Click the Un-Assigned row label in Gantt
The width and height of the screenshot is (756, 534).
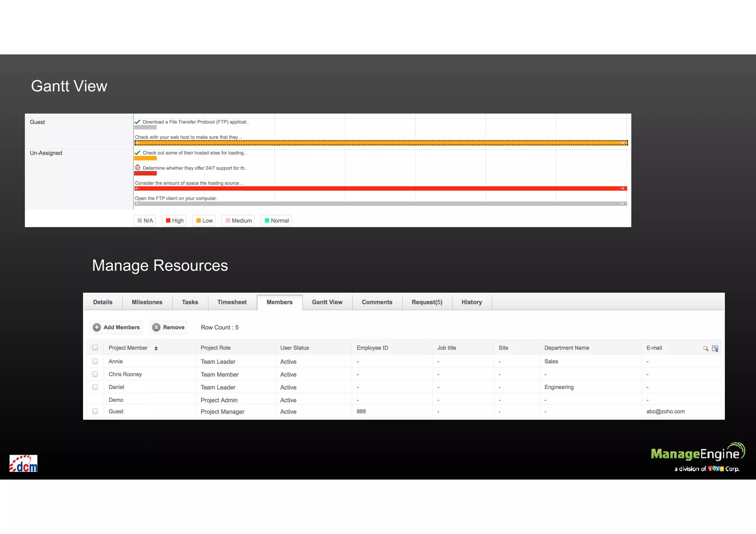pyautogui.click(x=46, y=153)
